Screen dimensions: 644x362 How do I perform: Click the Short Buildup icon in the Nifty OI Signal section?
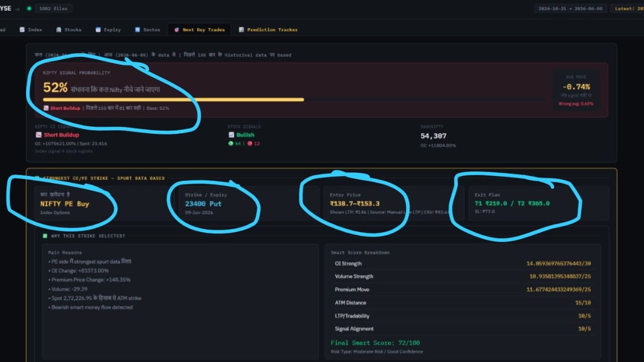pos(38,135)
